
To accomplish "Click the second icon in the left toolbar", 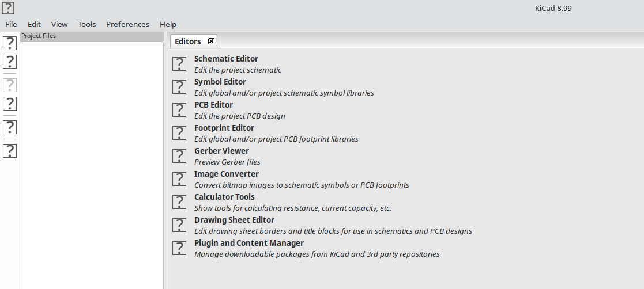I will pyautogui.click(x=10, y=62).
